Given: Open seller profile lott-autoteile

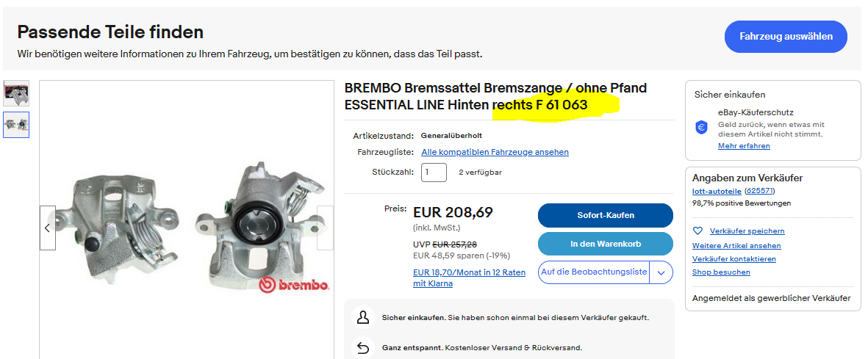Looking at the screenshot, I should click(717, 191).
